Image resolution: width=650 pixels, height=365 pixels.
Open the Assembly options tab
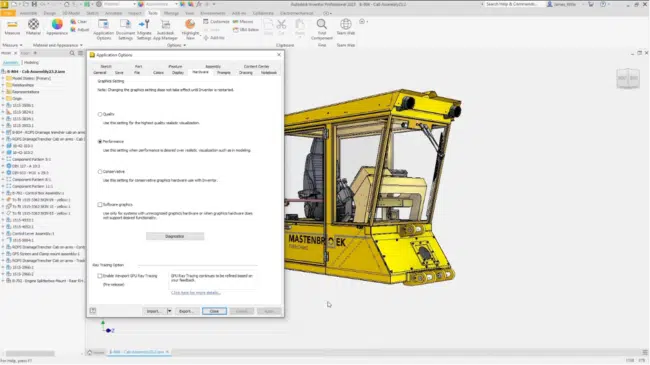pyautogui.click(x=213, y=66)
